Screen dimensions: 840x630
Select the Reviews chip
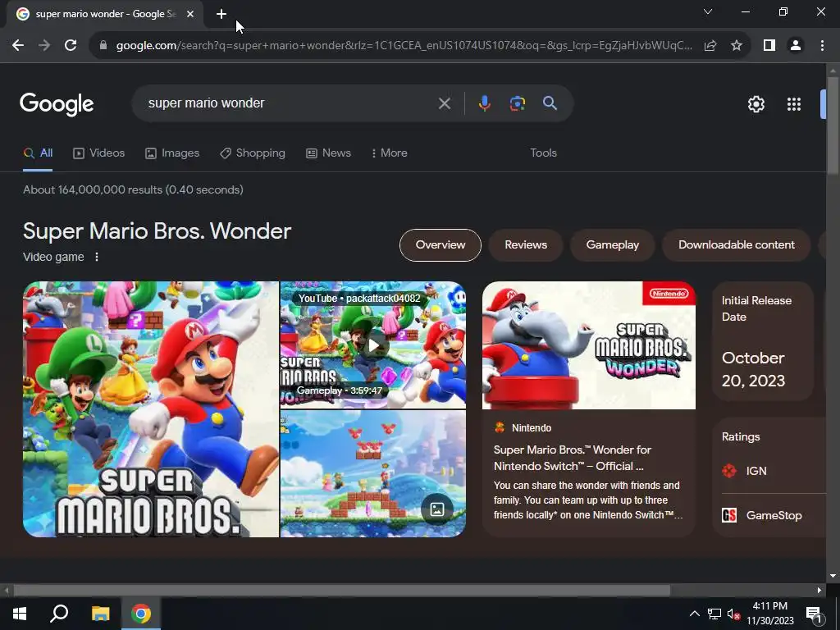pos(526,244)
